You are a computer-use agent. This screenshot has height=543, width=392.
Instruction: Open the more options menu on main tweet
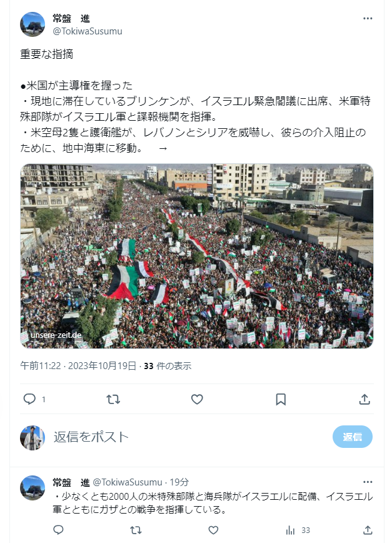pyautogui.click(x=368, y=18)
